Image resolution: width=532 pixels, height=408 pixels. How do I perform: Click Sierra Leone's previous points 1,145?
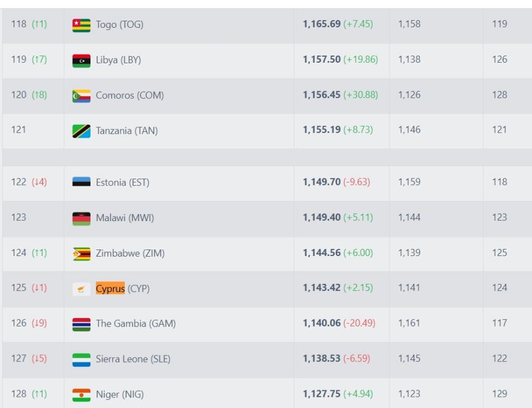[409, 358]
